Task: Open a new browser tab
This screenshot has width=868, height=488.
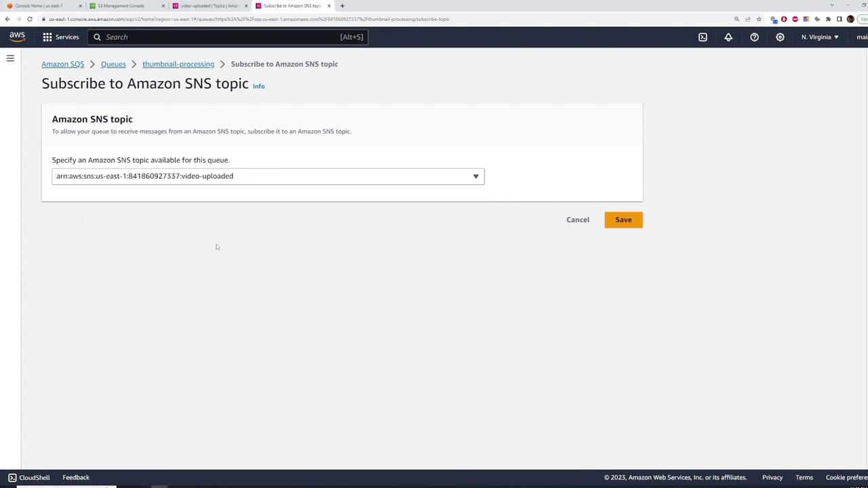Action: point(342,5)
